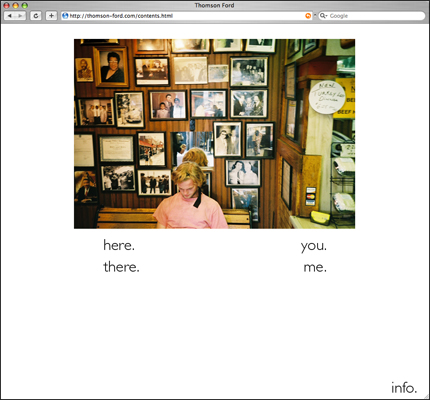Screen dimensions: 430x400
Task: Open the search magnifier dropdown
Action: (x=323, y=16)
